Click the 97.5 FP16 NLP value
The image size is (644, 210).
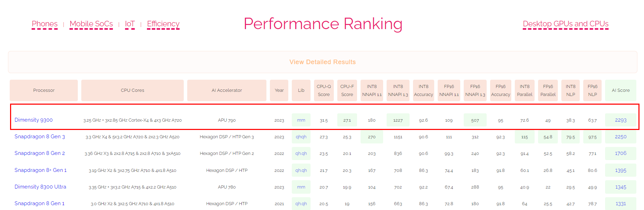click(x=593, y=137)
